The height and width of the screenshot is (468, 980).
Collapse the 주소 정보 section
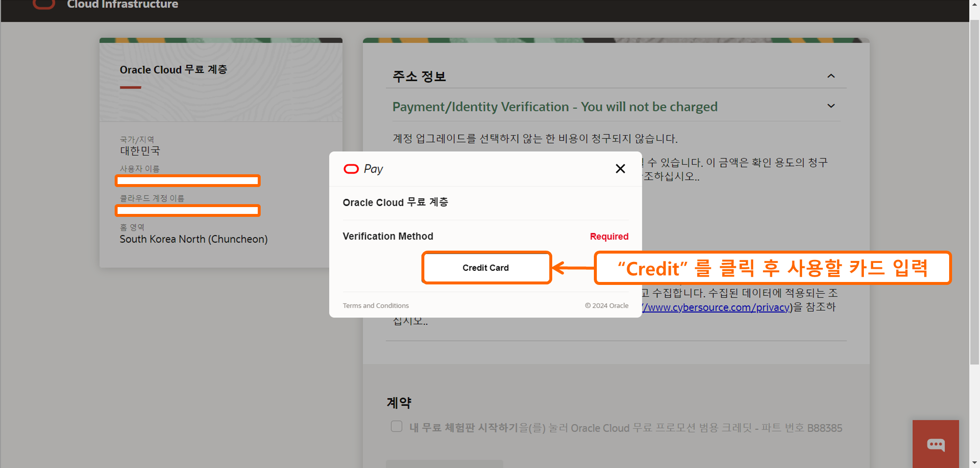click(831, 76)
